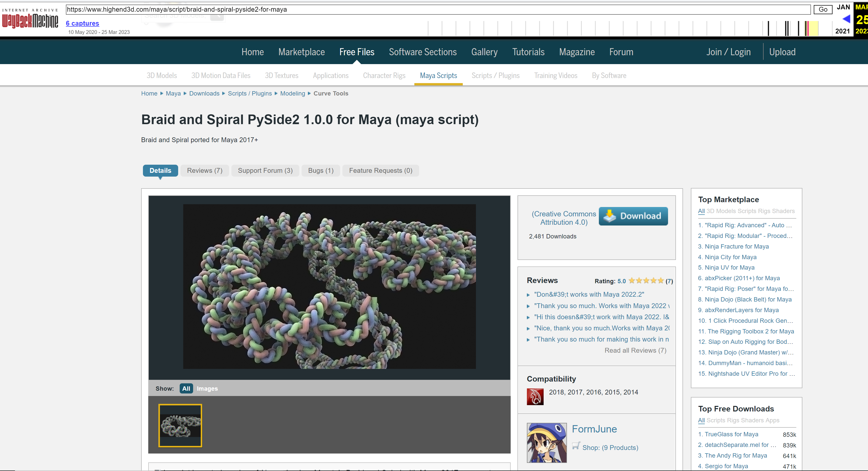Screen dimensions: 868x471
Task: Expand the first review arrow bullet
Action: click(x=528, y=295)
